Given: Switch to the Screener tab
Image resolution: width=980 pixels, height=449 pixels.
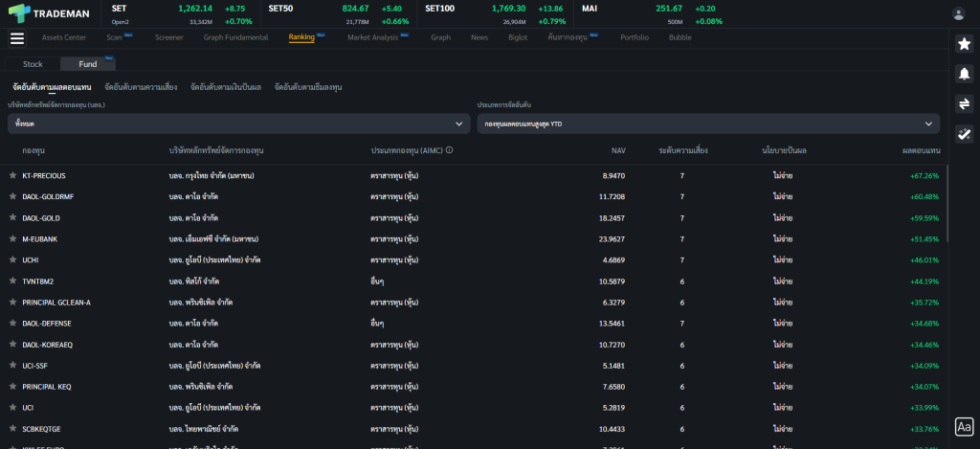Looking at the screenshot, I should click(x=168, y=37).
